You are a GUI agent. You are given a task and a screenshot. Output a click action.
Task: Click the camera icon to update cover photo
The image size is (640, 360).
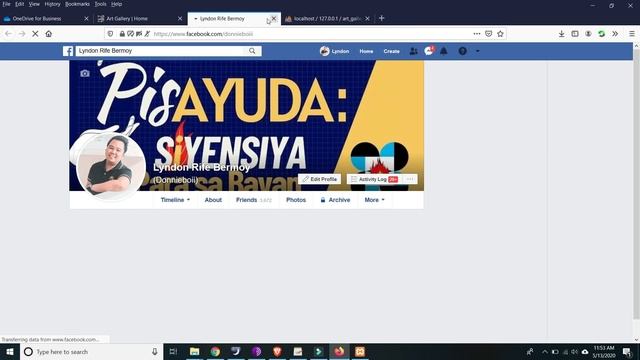[84, 73]
